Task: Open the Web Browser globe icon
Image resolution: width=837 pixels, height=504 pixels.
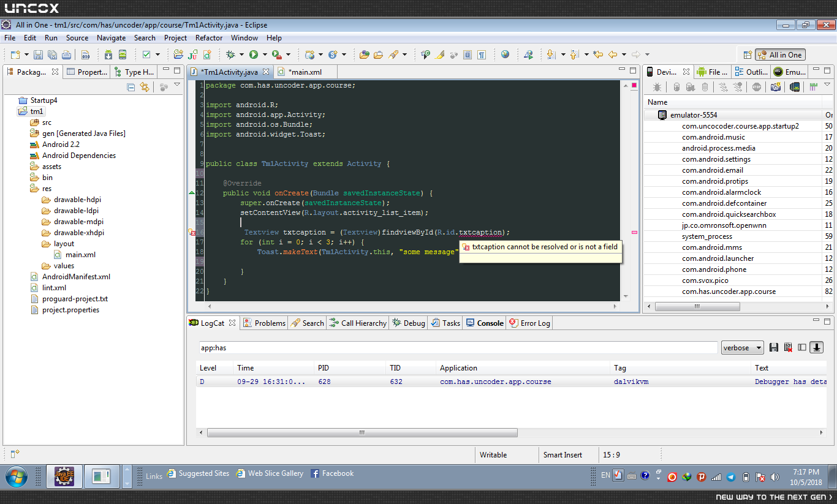Action: tap(505, 55)
